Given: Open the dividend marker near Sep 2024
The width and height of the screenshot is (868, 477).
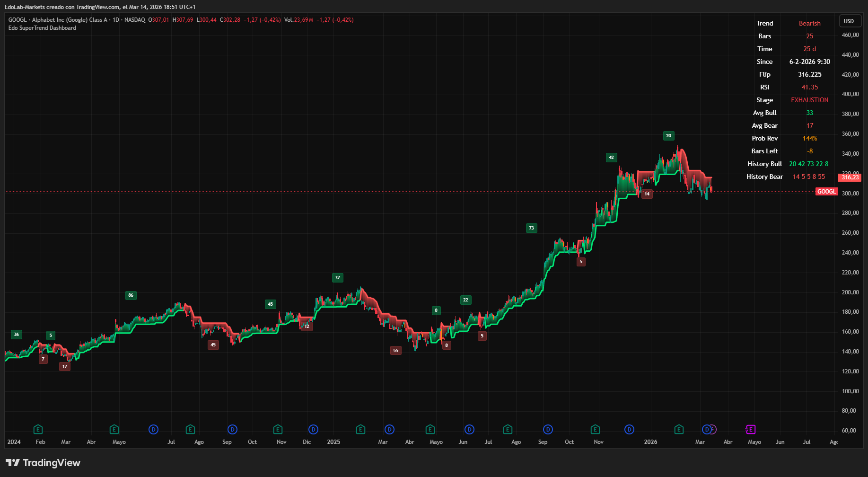Looking at the screenshot, I should 232,430.
